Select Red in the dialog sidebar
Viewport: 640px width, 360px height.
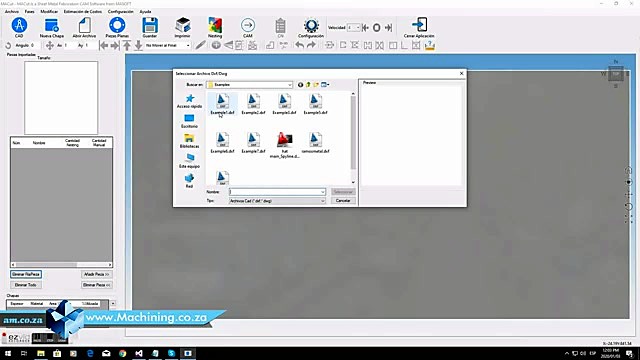[189, 180]
